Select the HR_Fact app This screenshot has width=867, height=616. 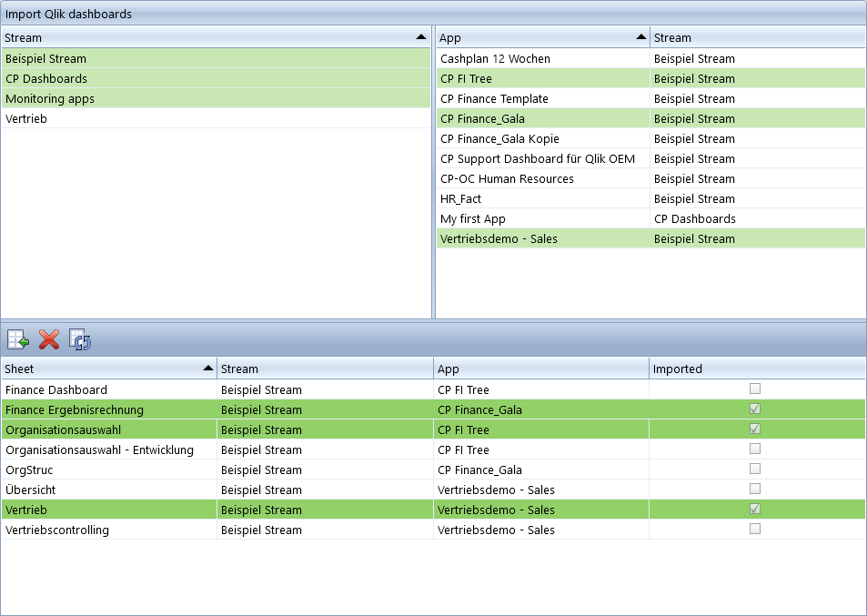[x=650, y=198]
